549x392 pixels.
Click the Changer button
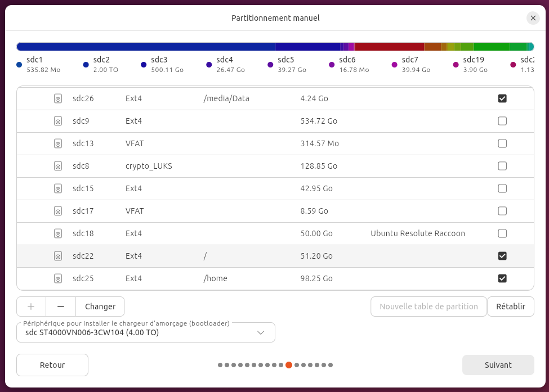coord(100,307)
